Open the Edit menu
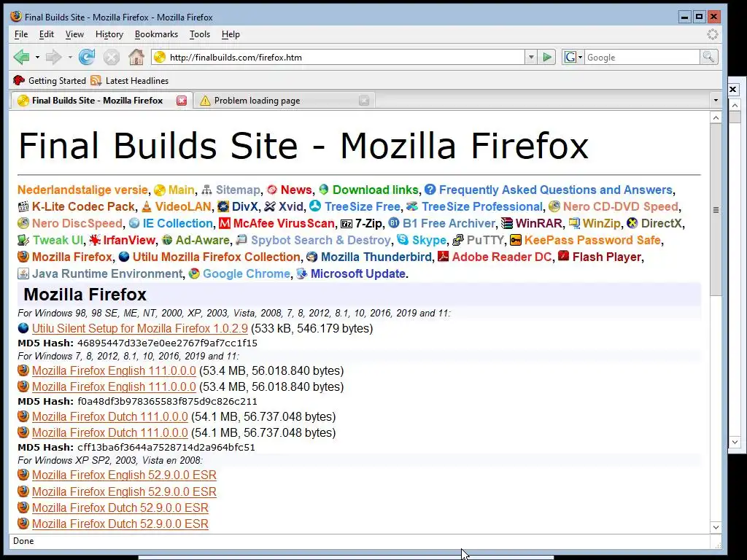Screen dimensions: 747x560 [x=46, y=34]
